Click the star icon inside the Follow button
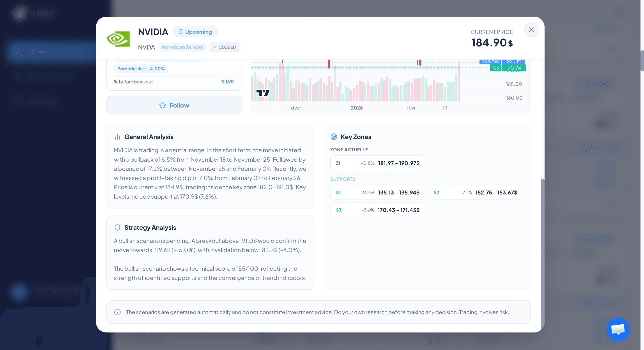 162,105
